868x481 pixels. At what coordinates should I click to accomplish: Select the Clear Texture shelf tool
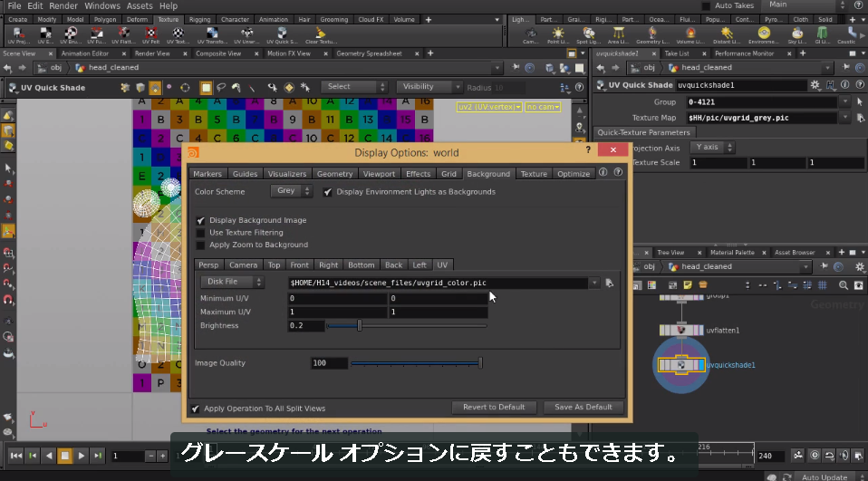[320, 36]
